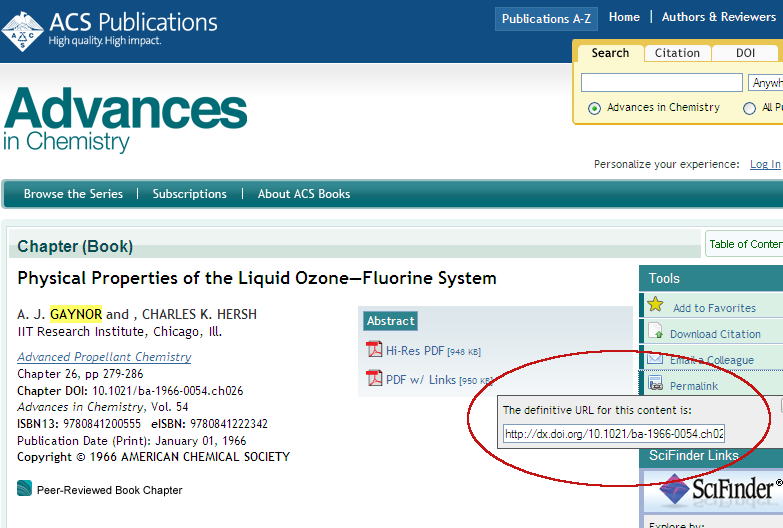Click the Hi-Res PDF file icon
783x528 pixels.
click(x=374, y=349)
